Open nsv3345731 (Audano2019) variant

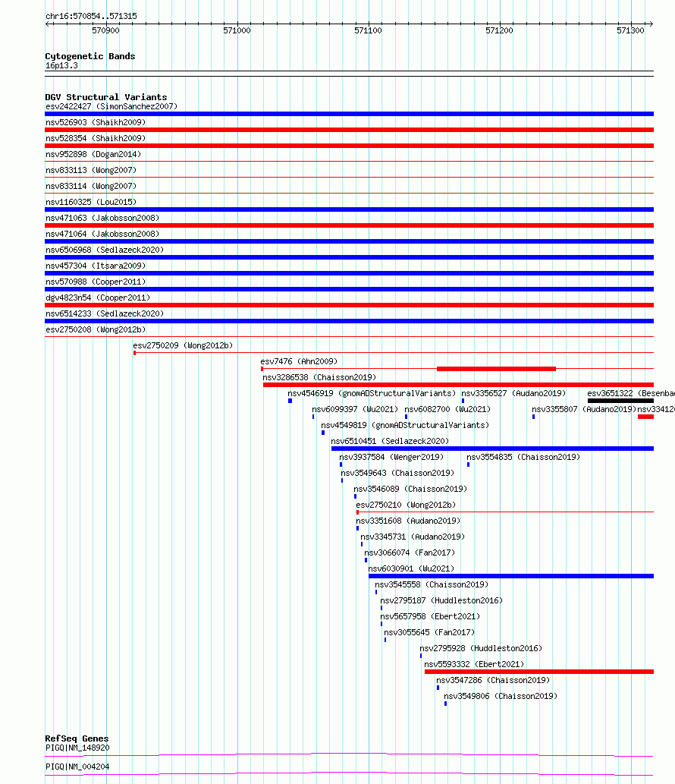pos(413,538)
